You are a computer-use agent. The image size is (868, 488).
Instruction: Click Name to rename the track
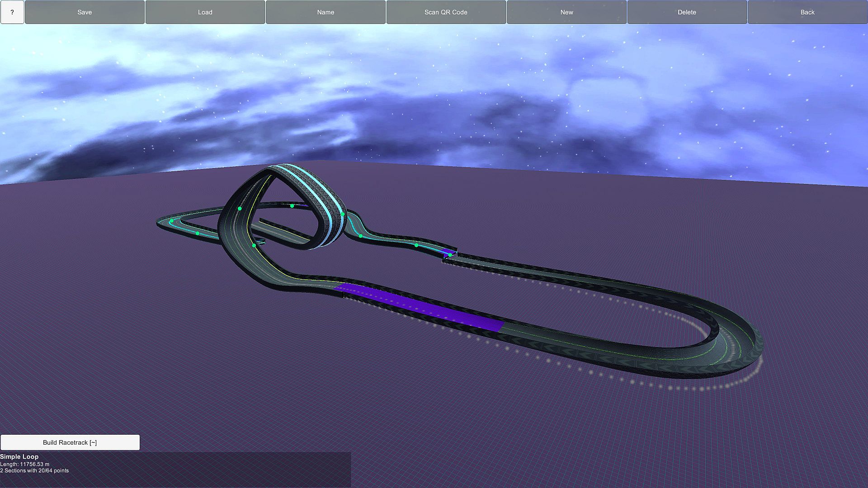[325, 12]
